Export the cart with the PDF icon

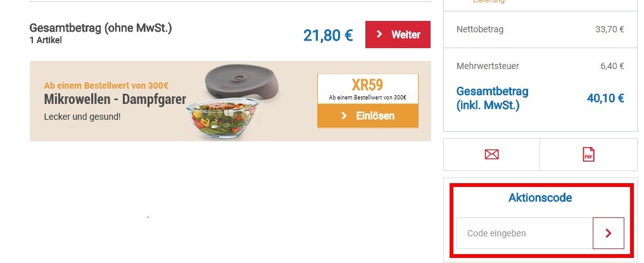click(588, 155)
